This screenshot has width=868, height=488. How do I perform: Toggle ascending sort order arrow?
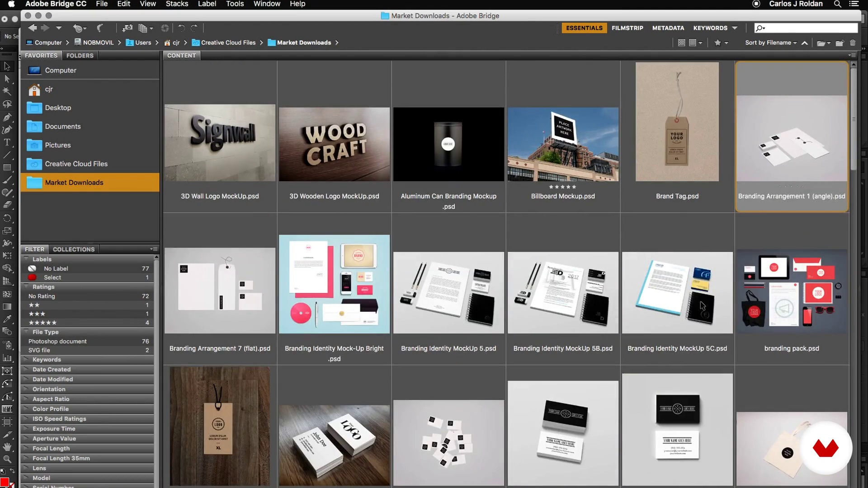coord(805,43)
